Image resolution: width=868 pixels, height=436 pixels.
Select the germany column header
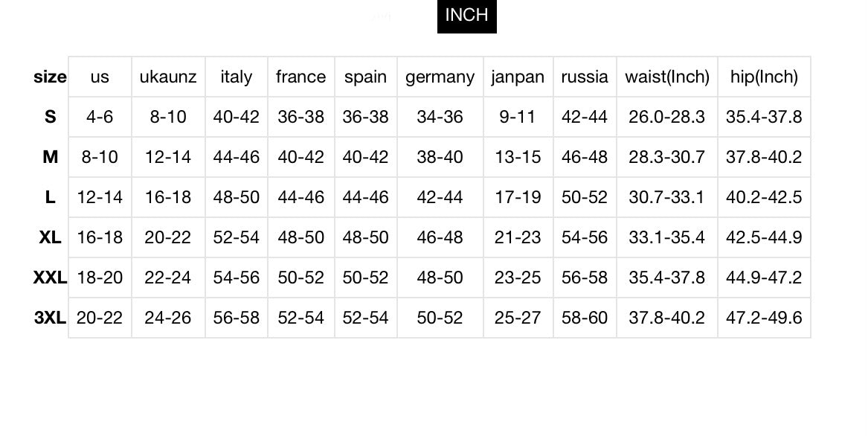click(x=440, y=77)
